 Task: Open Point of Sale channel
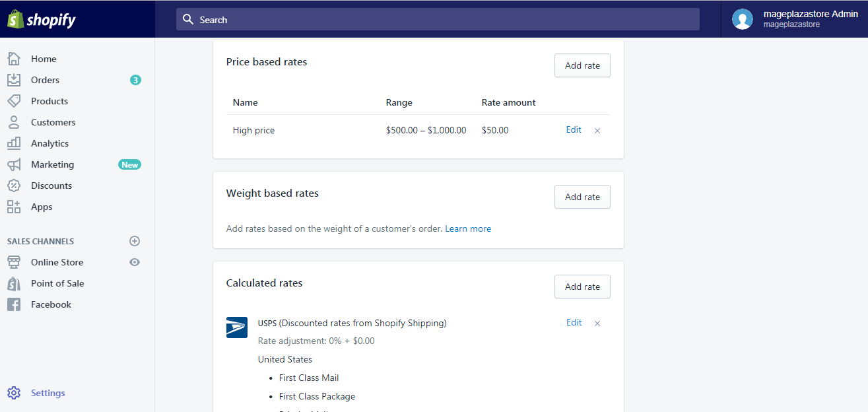[57, 283]
